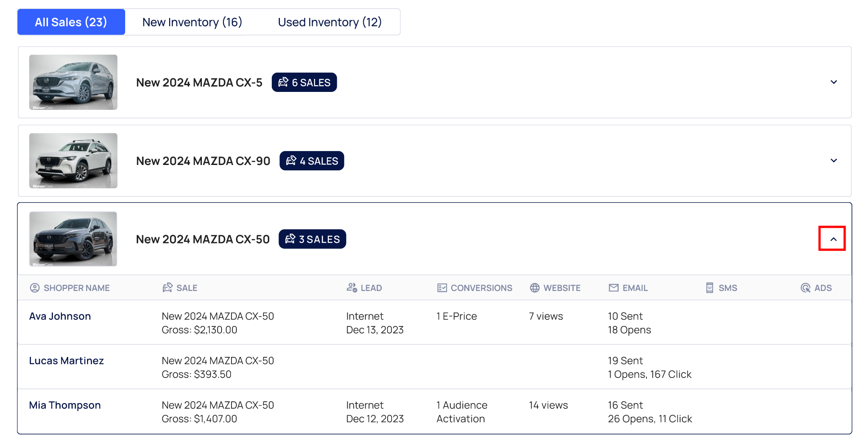
Task: Click the Shopper Name person icon
Action: coord(35,288)
